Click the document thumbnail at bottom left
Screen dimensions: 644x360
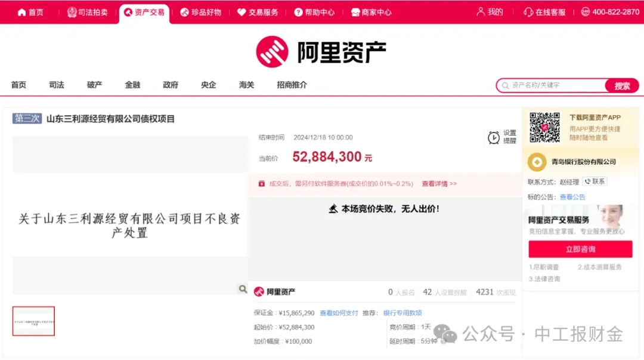pos(33,321)
